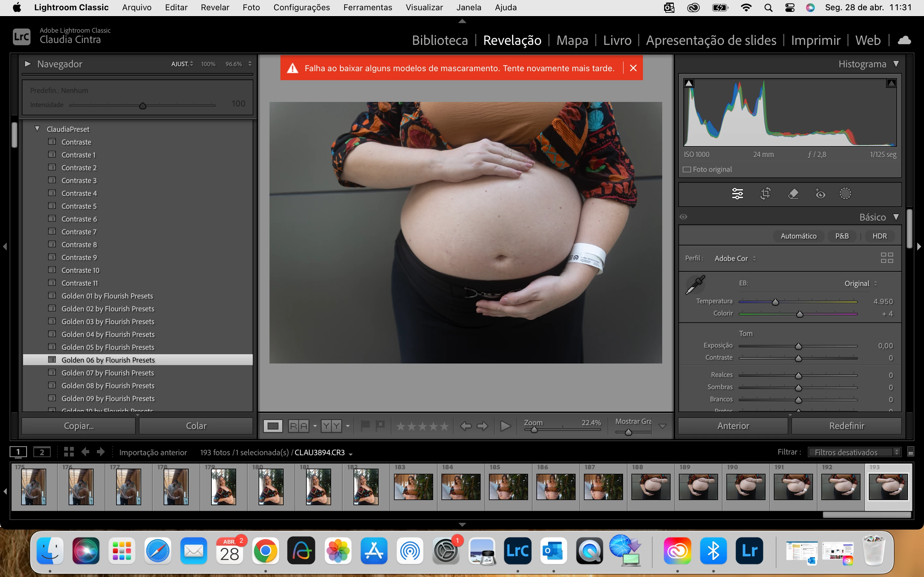Toggle the Básico panel eye switch

683,217
